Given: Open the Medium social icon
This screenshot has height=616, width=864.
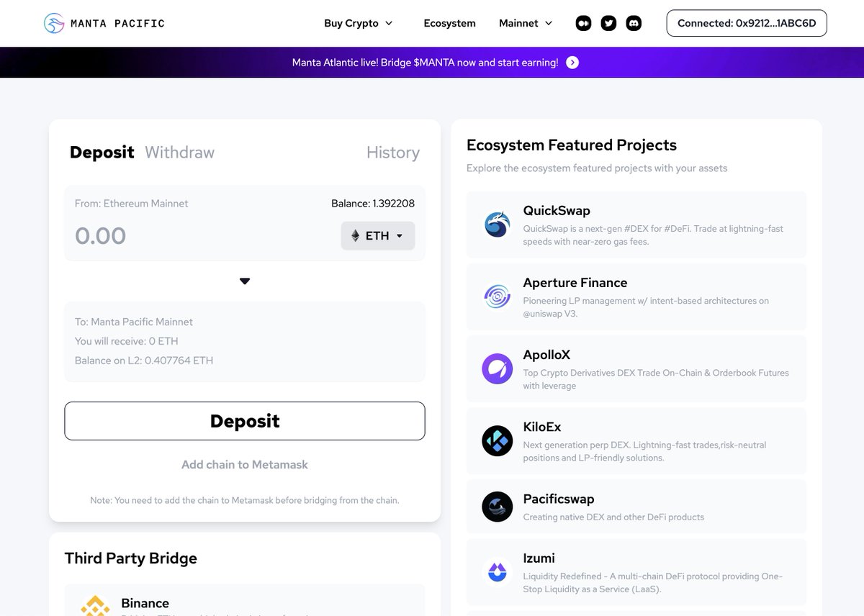Looking at the screenshot, I should pyautogui.click(x=583, y=23).
